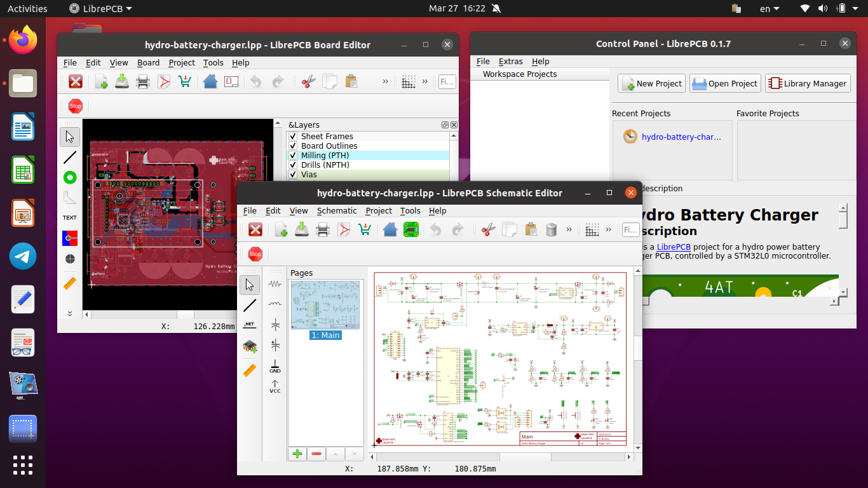The height and width of the screenshot is (488, 868).
Task: Toggle the Sheet Frames layer checkbox
Action: 293,137
